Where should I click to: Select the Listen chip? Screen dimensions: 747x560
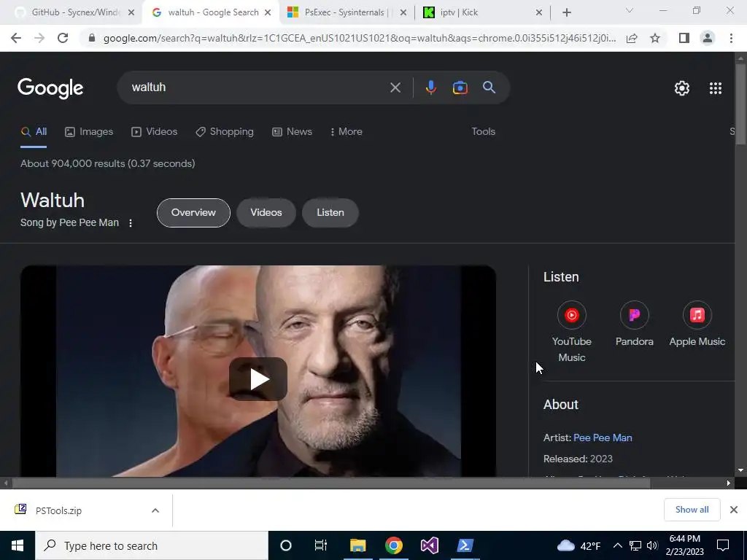330,213
